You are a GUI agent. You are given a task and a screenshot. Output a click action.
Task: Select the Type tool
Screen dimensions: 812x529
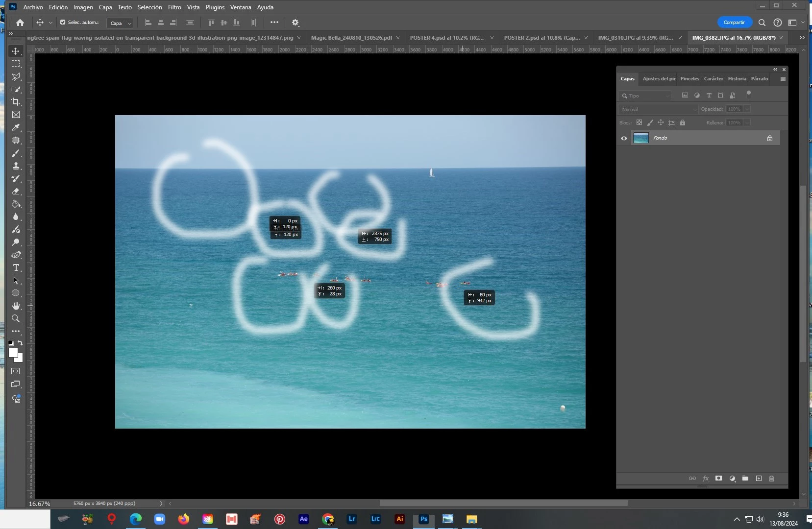tap(16, 267)
